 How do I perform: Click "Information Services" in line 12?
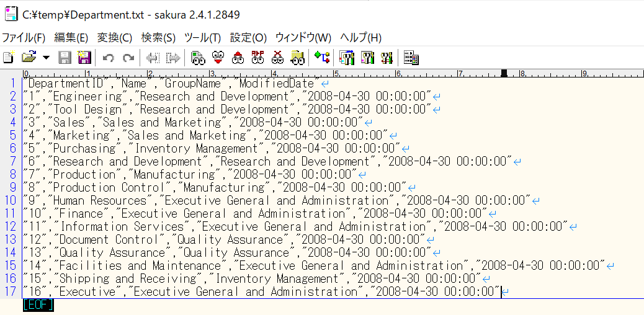click(x=121, y=226)
